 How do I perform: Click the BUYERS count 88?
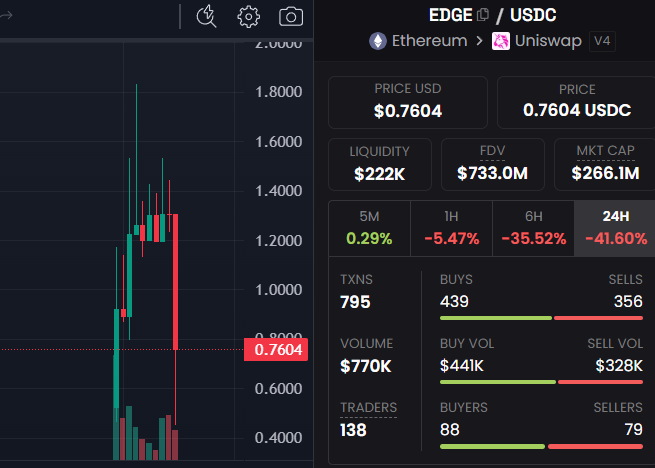coord(449,430)
